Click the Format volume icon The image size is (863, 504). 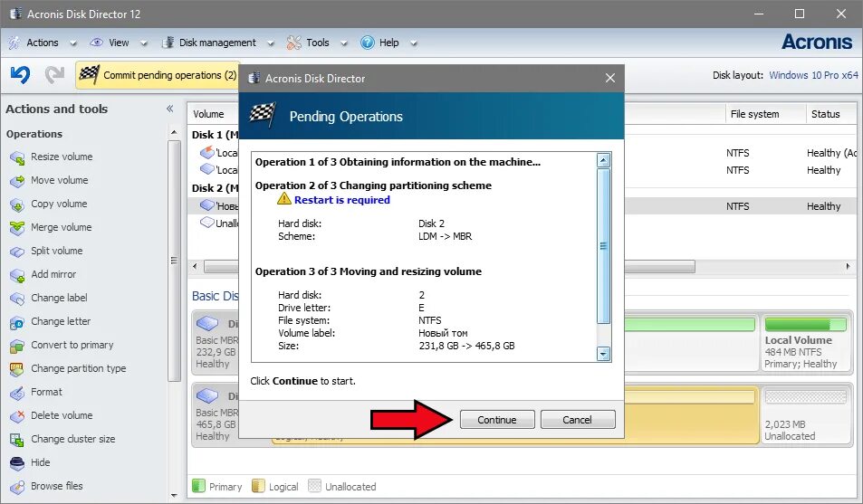point(17,393)
